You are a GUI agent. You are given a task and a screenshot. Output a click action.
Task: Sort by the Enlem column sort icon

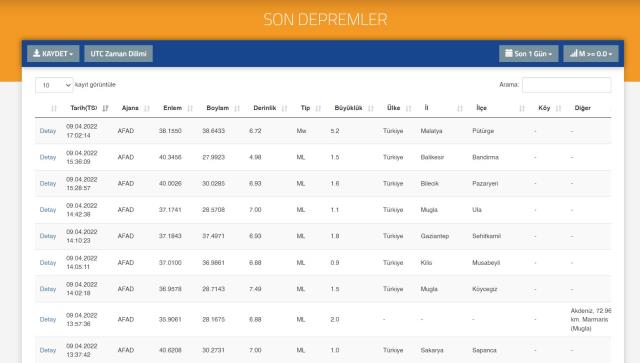190,108
